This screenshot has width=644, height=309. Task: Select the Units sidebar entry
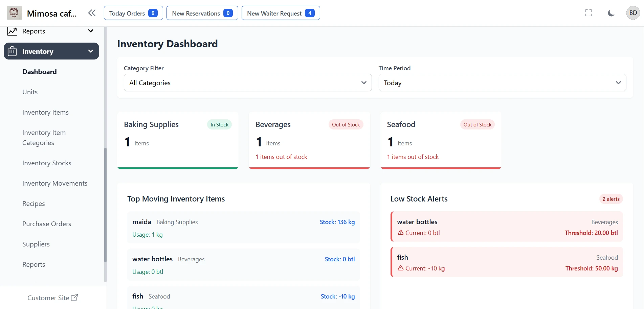pyautogui.click(x=30, y=92)
